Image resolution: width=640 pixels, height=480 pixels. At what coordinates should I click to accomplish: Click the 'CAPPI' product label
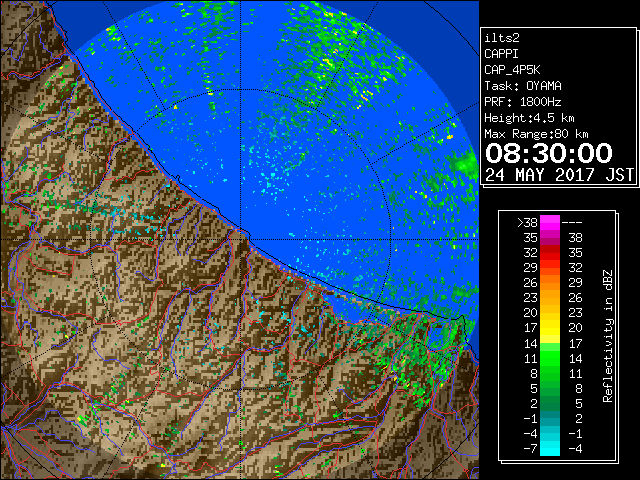[x=501, y=54]
